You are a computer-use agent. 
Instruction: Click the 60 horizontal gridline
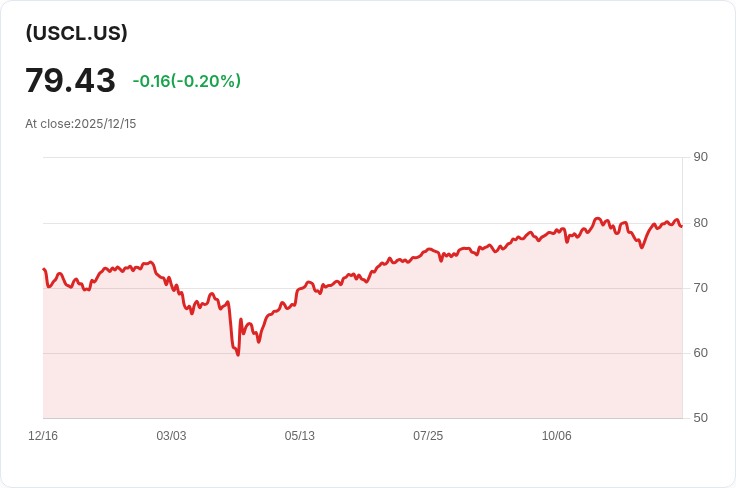[363, 353]
